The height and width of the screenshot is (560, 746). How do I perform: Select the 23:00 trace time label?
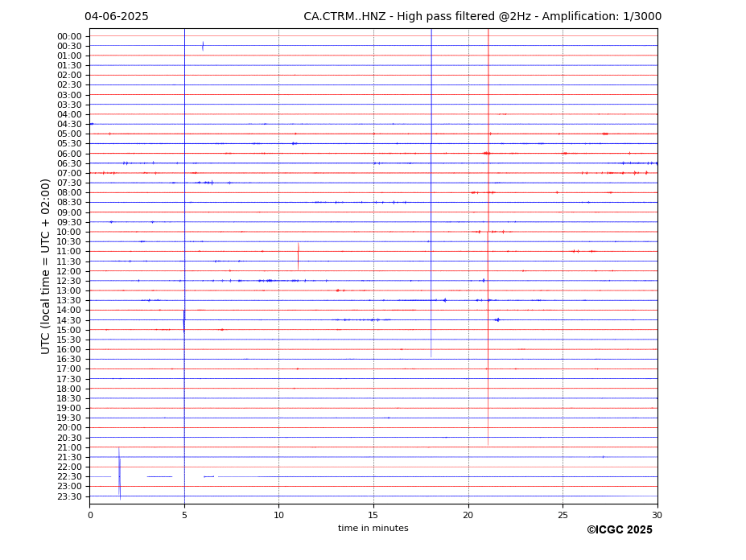pos(69,487)
